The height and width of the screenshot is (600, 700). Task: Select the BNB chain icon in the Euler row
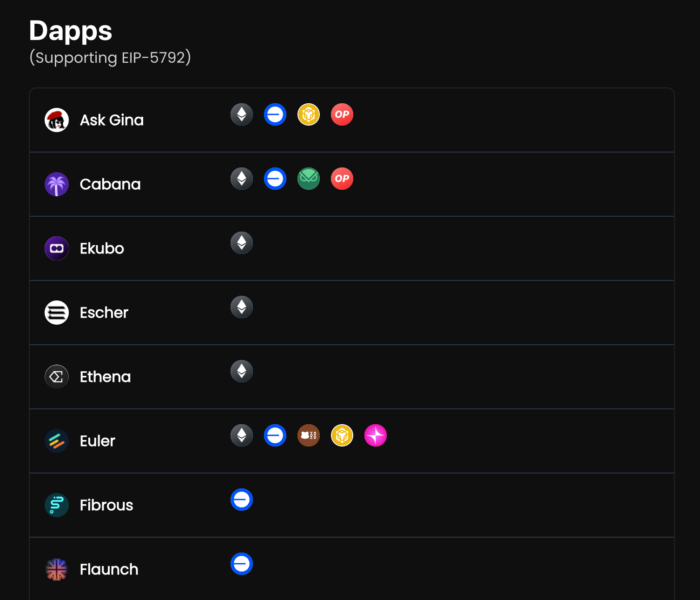click(342, 435)
